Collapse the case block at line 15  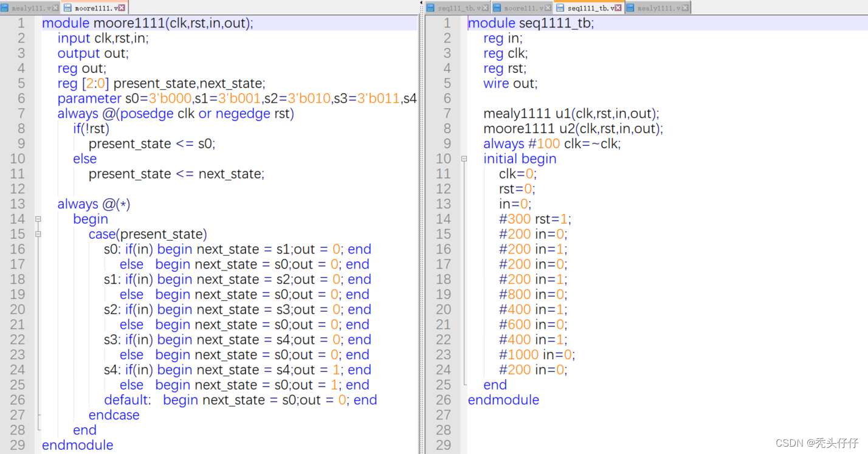coord(38,234)
